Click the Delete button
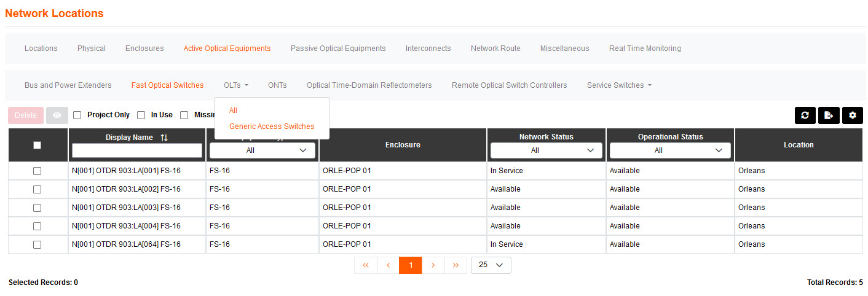 click(x=26, y=115)
